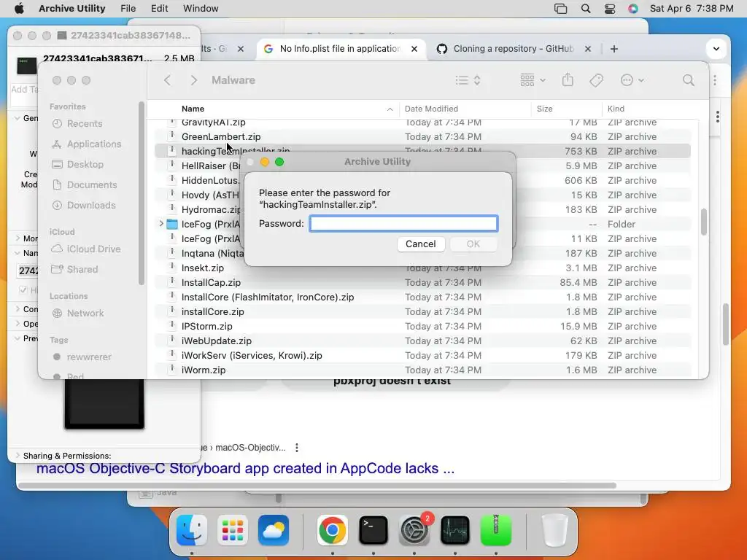
Task: Select the IPStorm.zip file
Action: point(422,326)
